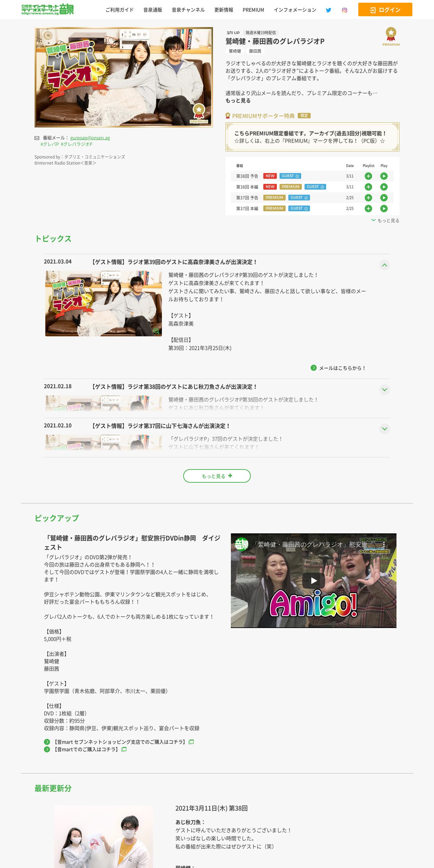Click the 藤田茜 performer tag

point(255,51)
